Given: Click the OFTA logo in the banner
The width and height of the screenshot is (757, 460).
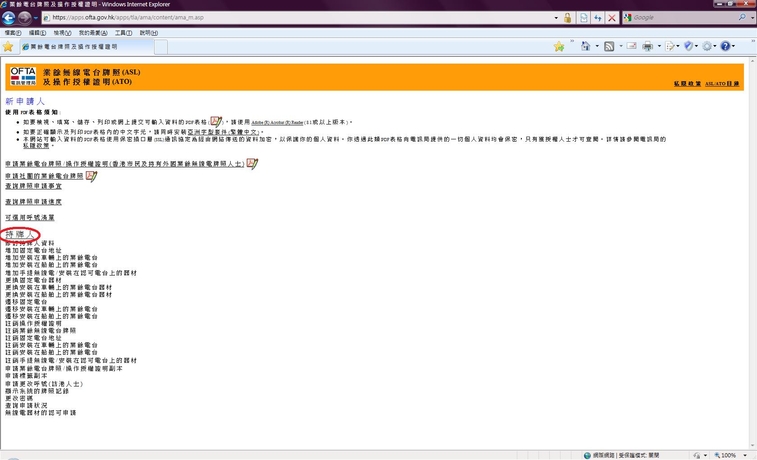Looking at the screenshot, I should coord(23,76).
